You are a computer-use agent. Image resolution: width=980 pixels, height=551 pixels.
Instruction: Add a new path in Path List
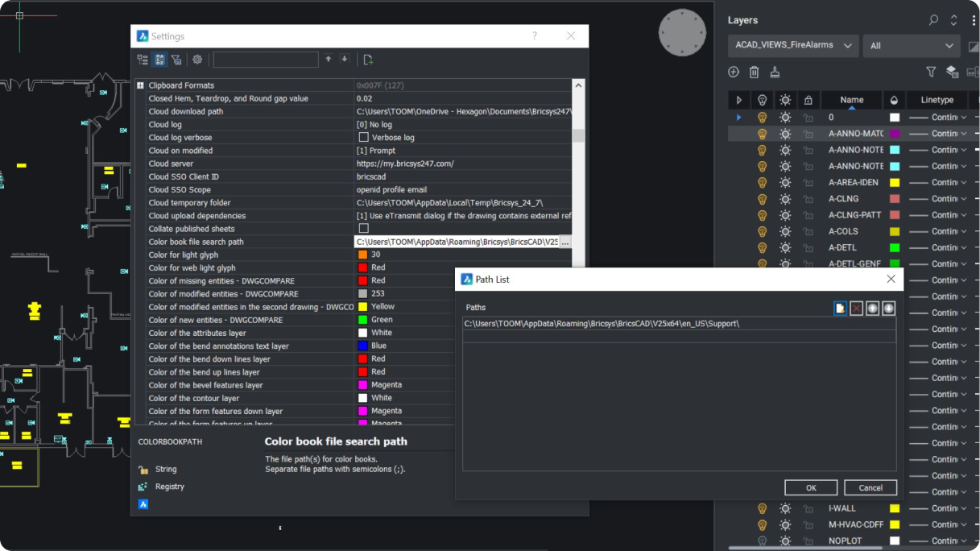coord(841,308)
